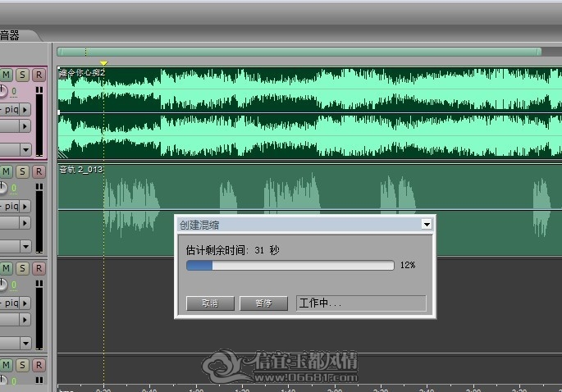Mute the empty third track
The width and height of the screenshot is (562, 392).
(x=6, y=268)
